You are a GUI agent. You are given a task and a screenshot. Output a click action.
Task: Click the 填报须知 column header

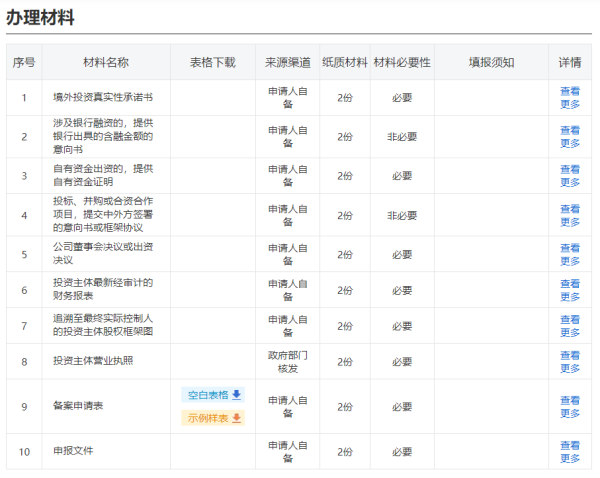tap(491, 62)
